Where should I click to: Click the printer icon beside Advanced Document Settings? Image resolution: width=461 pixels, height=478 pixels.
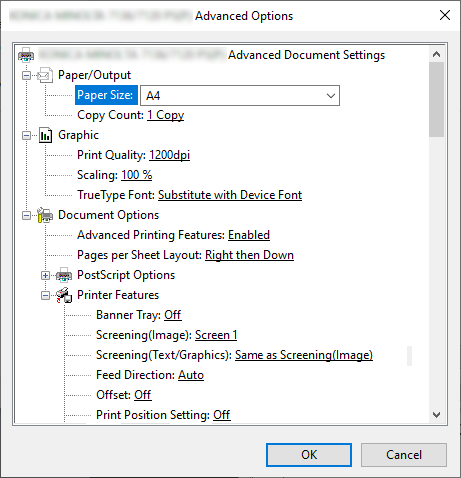(x=26, y=55)
